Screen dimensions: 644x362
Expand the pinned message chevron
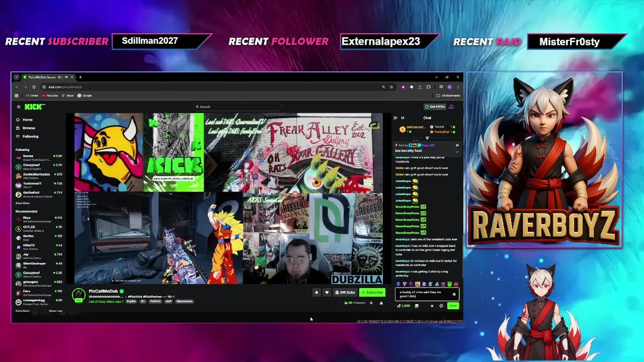tap(457, 151)
